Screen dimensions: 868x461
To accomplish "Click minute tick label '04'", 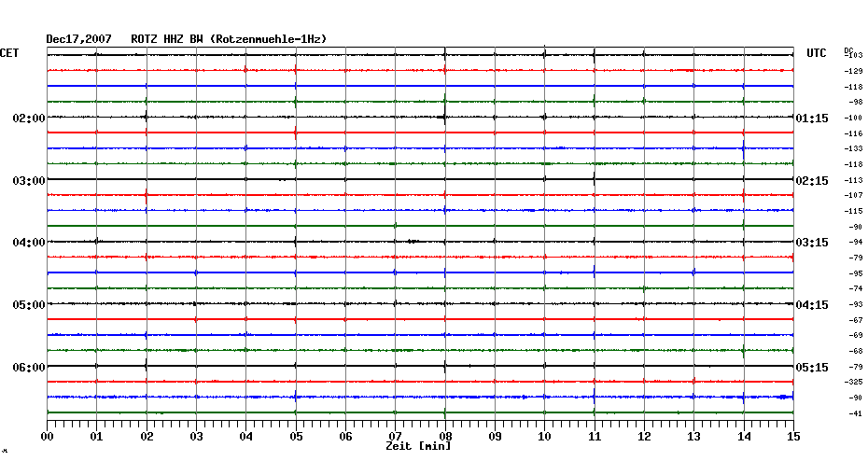I will tap(245, 437).
